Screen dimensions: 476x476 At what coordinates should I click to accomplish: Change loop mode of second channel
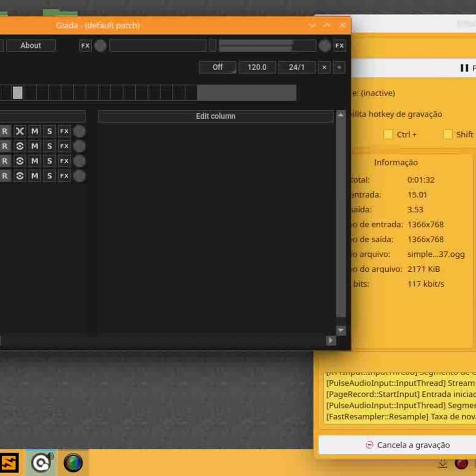pyautogui.click(x=20, y=146)
